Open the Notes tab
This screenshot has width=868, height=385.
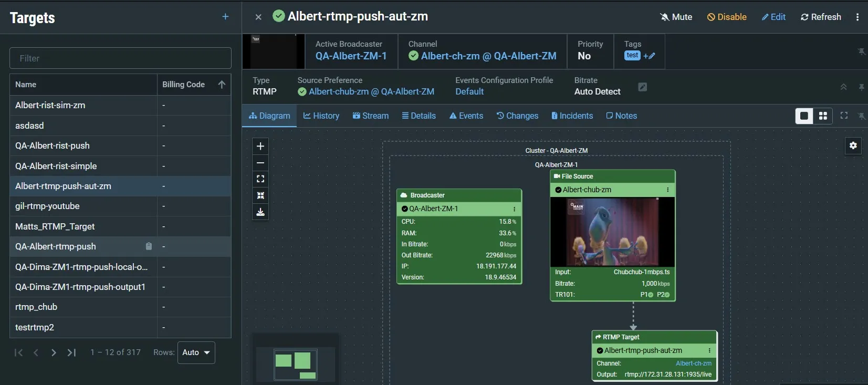pos(622,116)
